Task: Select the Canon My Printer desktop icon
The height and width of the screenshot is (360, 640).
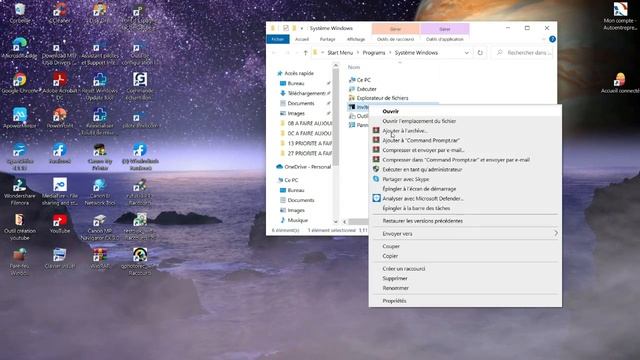Action: (x=100, y=157)
